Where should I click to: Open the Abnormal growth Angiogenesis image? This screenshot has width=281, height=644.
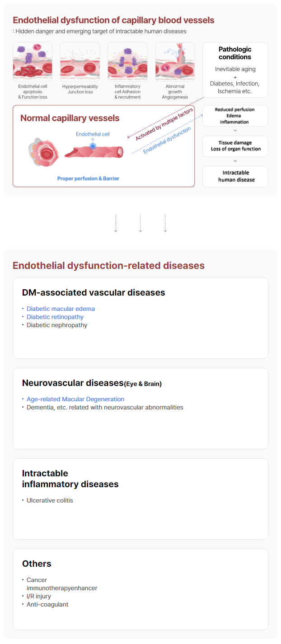coord(175,61)
